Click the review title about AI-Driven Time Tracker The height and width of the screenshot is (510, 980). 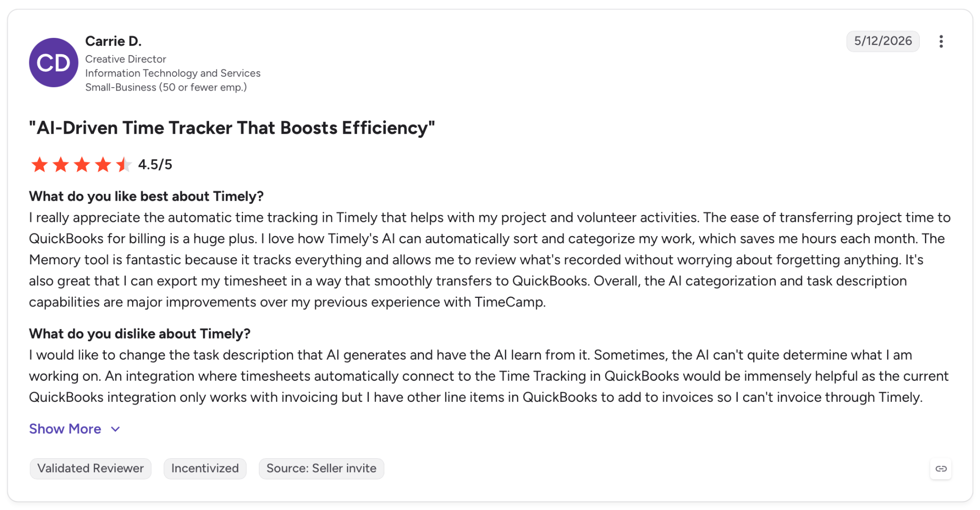[x=232, y=128]
